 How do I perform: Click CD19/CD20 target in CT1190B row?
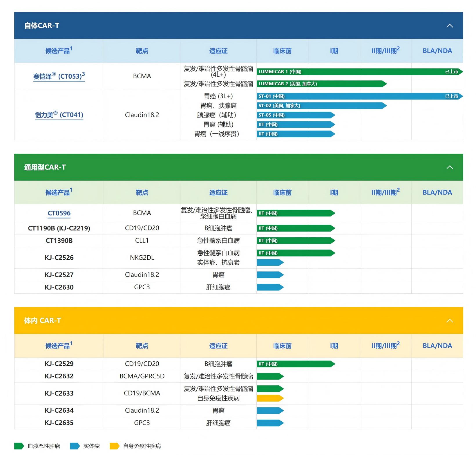(x=142, y=228)
